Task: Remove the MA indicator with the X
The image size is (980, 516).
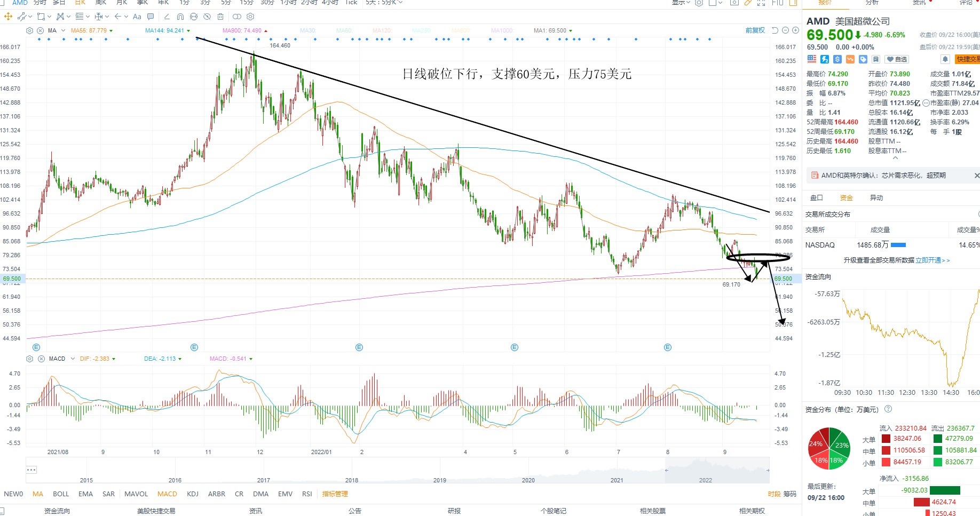Action: (41, 30)
